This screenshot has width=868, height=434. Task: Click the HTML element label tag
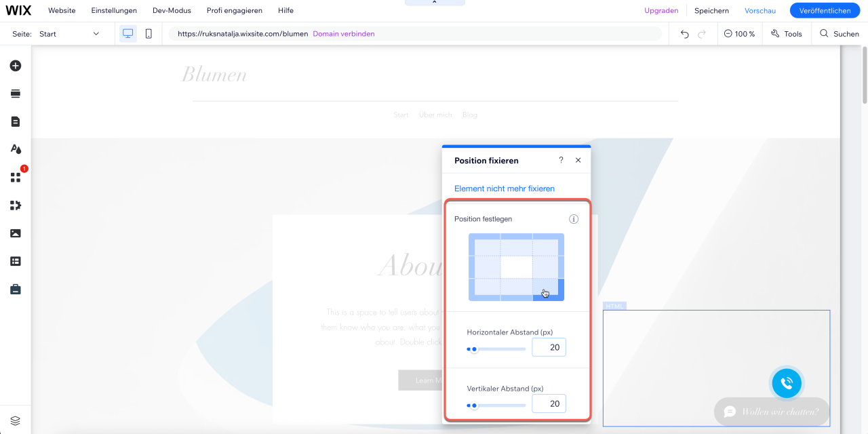point(614,306)
